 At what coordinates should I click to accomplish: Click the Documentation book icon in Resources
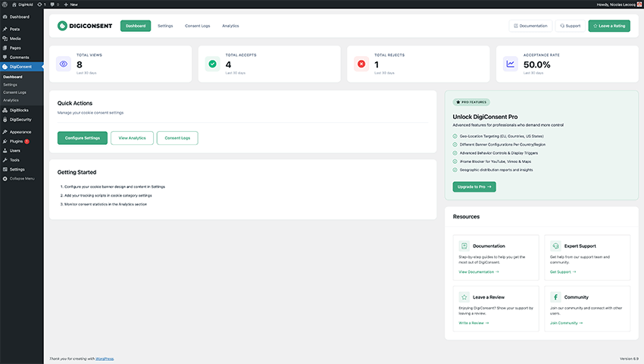click(x=464, y=246)
